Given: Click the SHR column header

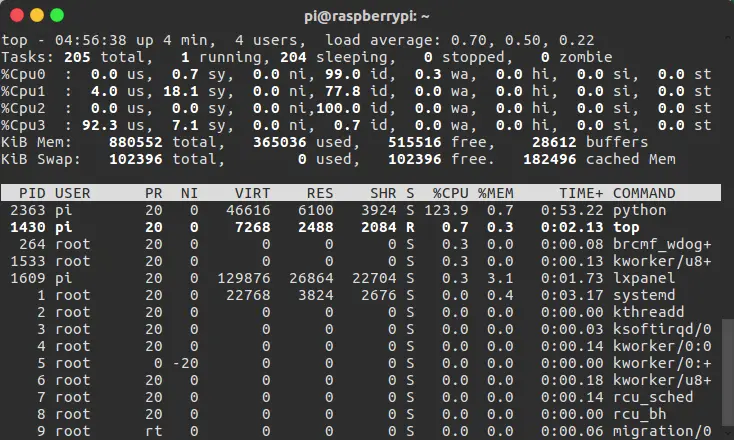Looking at the screenshot, I should click(x=383, y=193).
